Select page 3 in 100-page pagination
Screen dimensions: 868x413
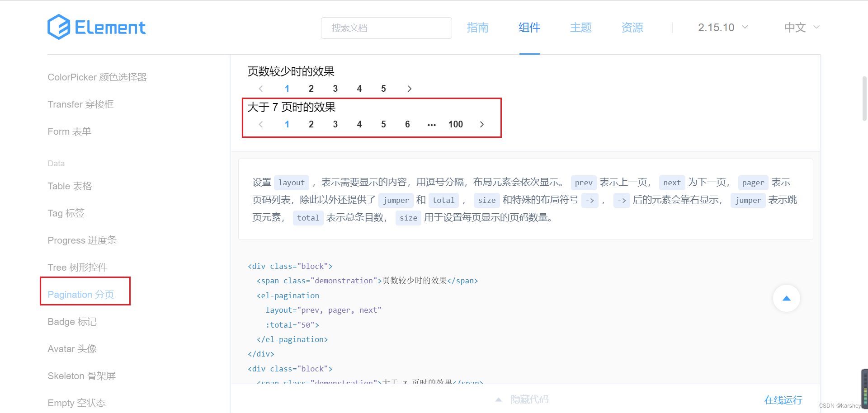pyautogui.click(x=335, y=124)
